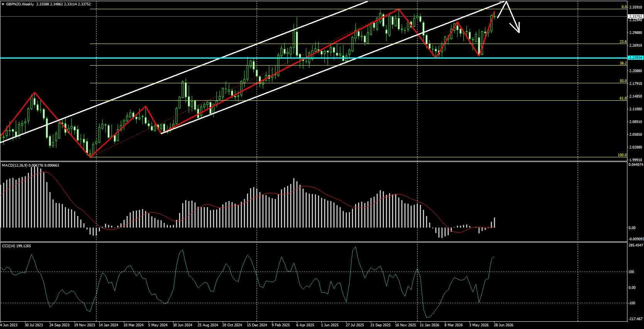Click the Fibonacci 50.0 level label
This screenshot has height=329, width=644.
pos(623,81)
